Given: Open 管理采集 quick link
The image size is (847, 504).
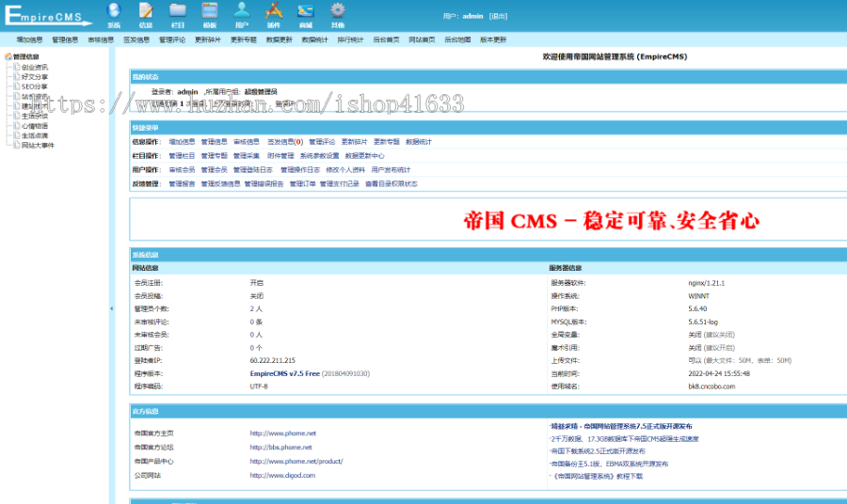Looking at the screenshot, I should [247, 156].
